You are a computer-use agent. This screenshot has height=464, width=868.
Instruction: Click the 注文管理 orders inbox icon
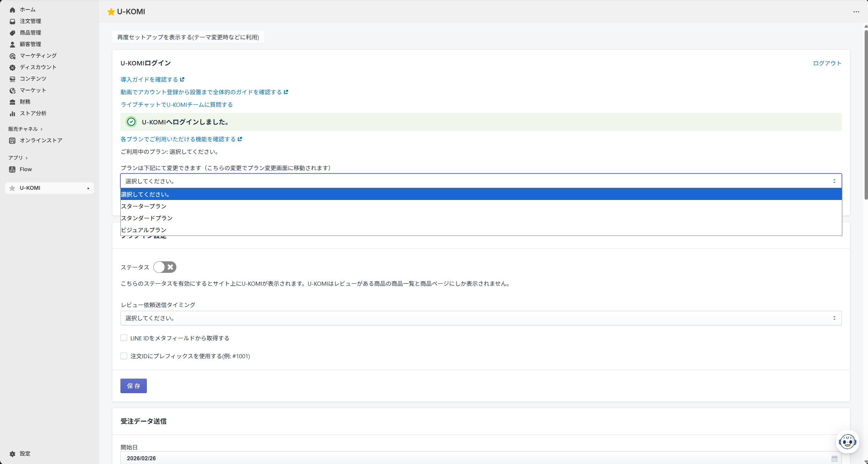click(x=13, y=21)
